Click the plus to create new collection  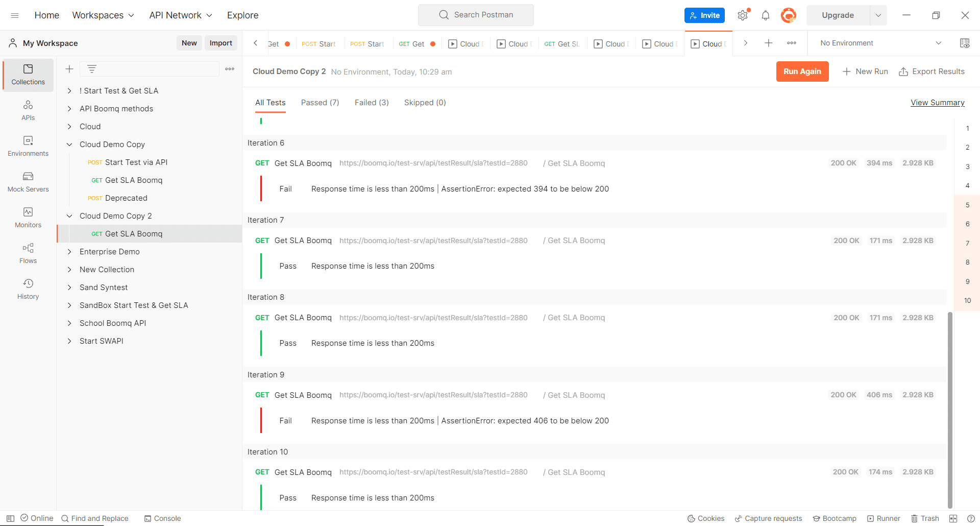tap(69, 69)
